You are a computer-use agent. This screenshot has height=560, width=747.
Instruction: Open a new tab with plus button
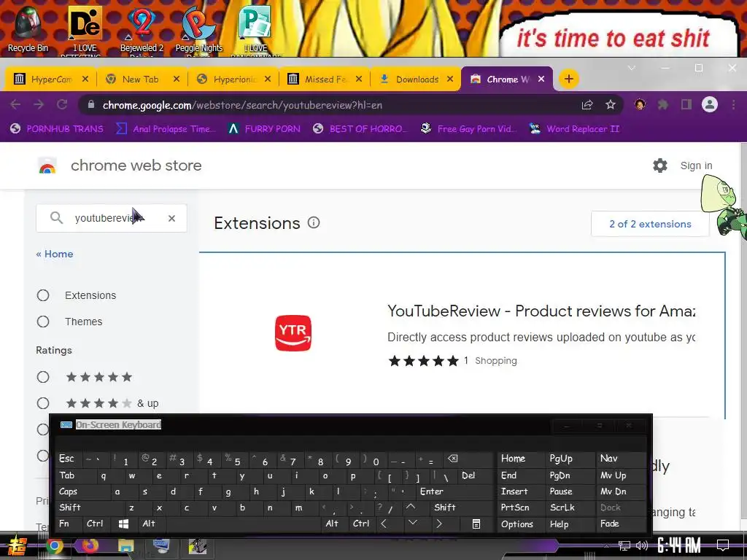pyautogui.click(x=568, y=79)
